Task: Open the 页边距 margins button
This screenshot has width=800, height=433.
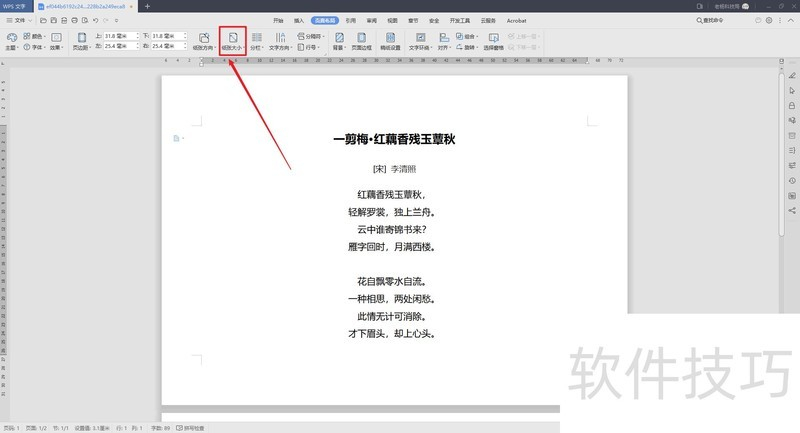Action: click(x=82, y=41)
